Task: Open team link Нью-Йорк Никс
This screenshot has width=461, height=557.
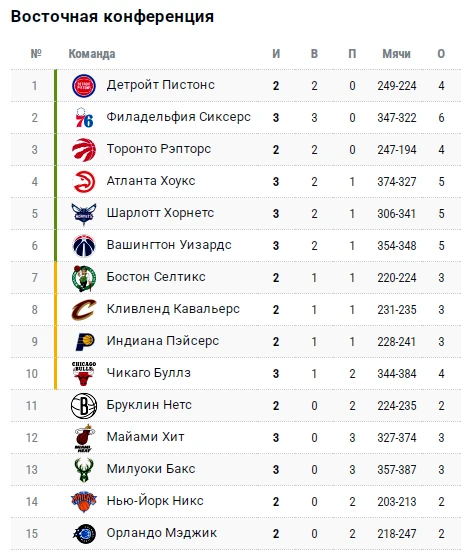Action: pos(155,501)
